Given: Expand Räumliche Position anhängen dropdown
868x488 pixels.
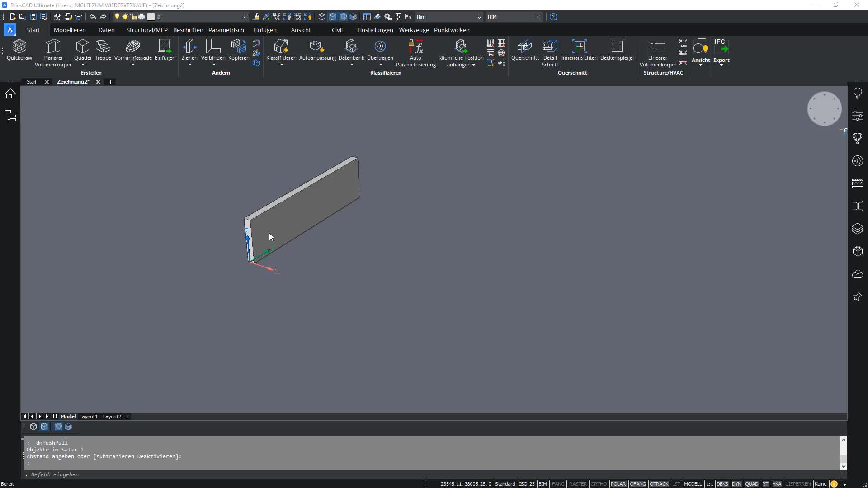Looking at the screenshot, I should pos(473,65).
